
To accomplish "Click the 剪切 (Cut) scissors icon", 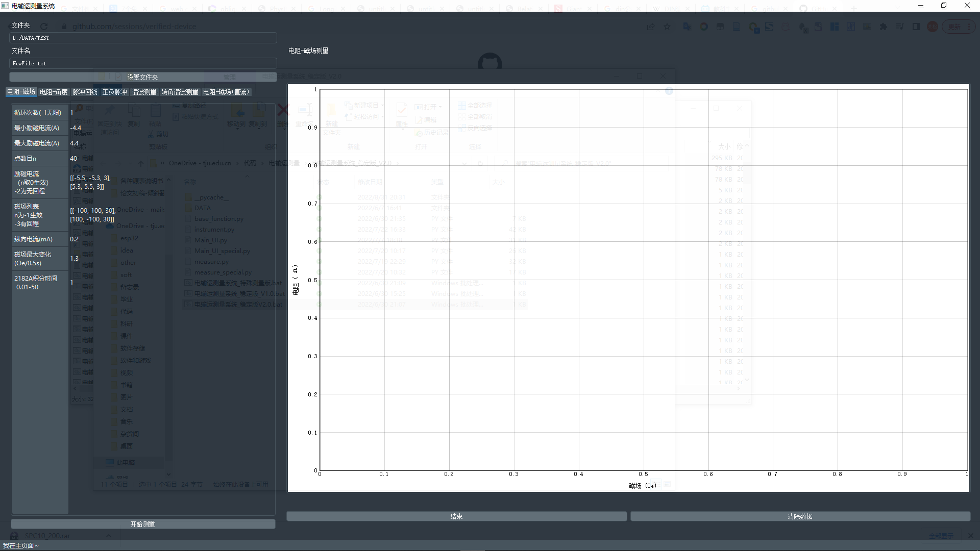I will click(151, 134).
